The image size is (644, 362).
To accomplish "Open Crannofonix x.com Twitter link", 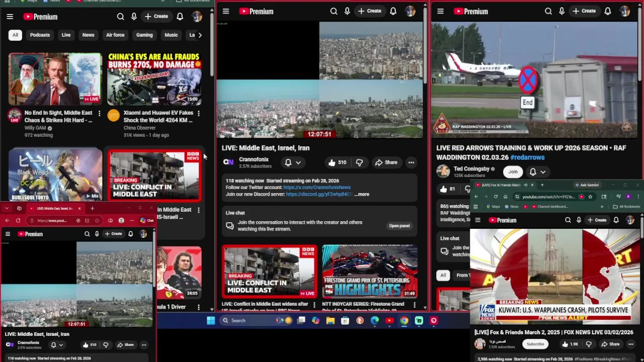I will [x=317, y=187].
